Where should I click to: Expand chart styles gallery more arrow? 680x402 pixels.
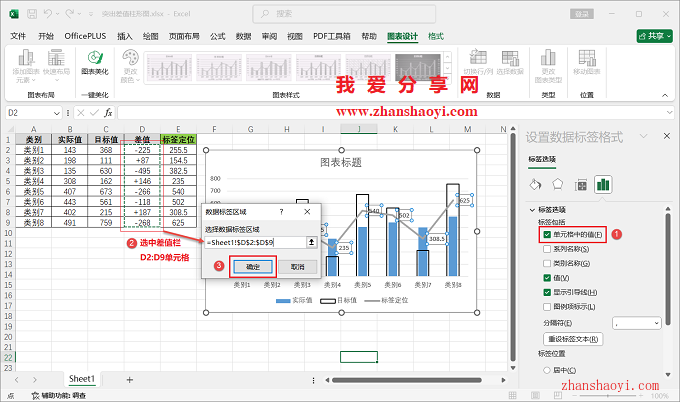click(x=448, y=78)
